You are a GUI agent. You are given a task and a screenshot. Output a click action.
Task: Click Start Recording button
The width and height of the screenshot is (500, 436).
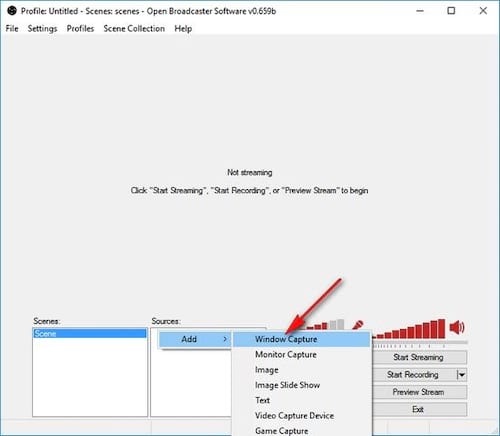(413, 375)
